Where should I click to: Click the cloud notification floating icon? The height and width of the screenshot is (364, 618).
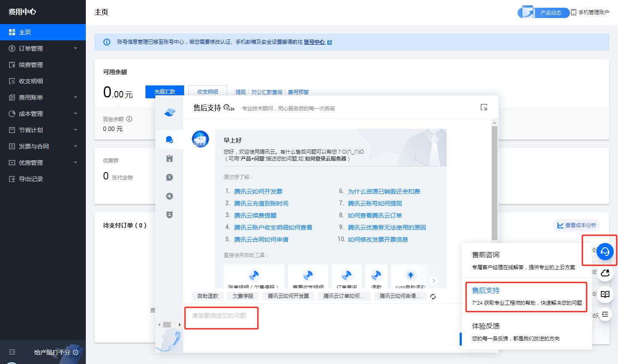605,273
